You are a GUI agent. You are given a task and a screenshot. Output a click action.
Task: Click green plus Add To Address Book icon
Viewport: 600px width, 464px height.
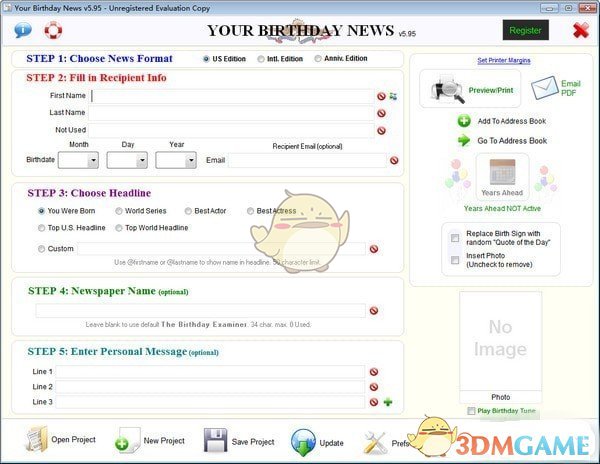tap(464, 121)
